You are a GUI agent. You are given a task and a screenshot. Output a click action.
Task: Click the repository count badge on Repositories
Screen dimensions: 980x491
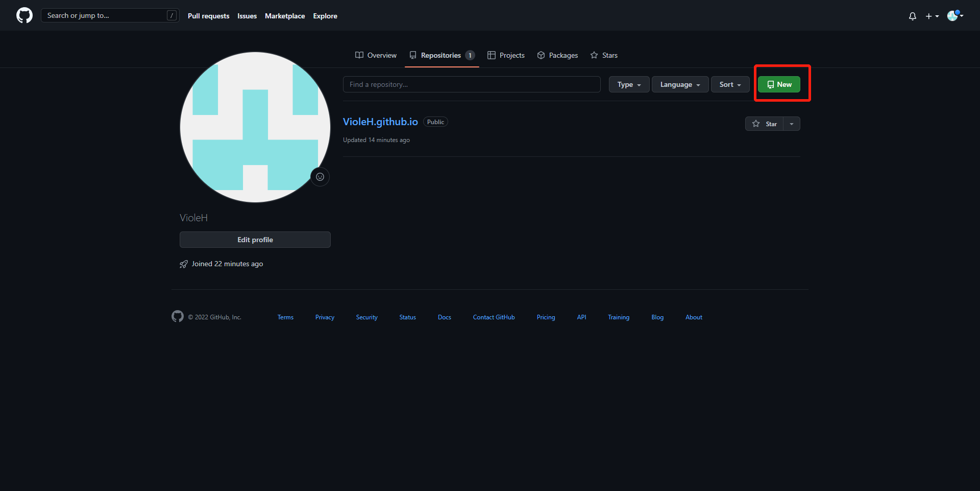tap(470, 55)
